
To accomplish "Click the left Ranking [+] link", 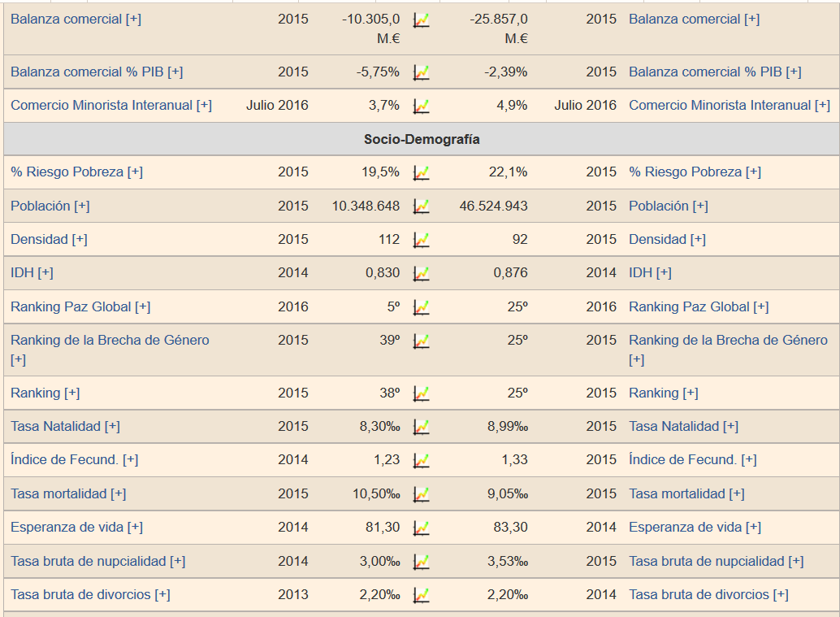I will (x=45, y=393).
